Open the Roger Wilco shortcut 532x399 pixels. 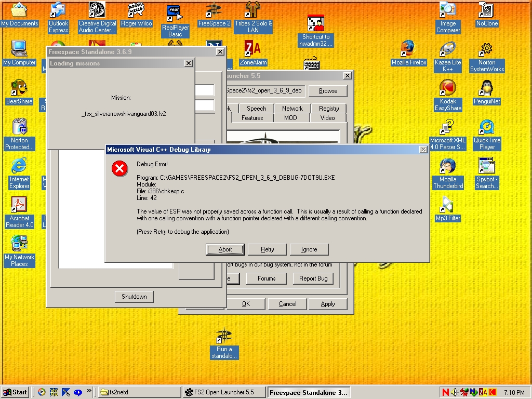point(137,14)
